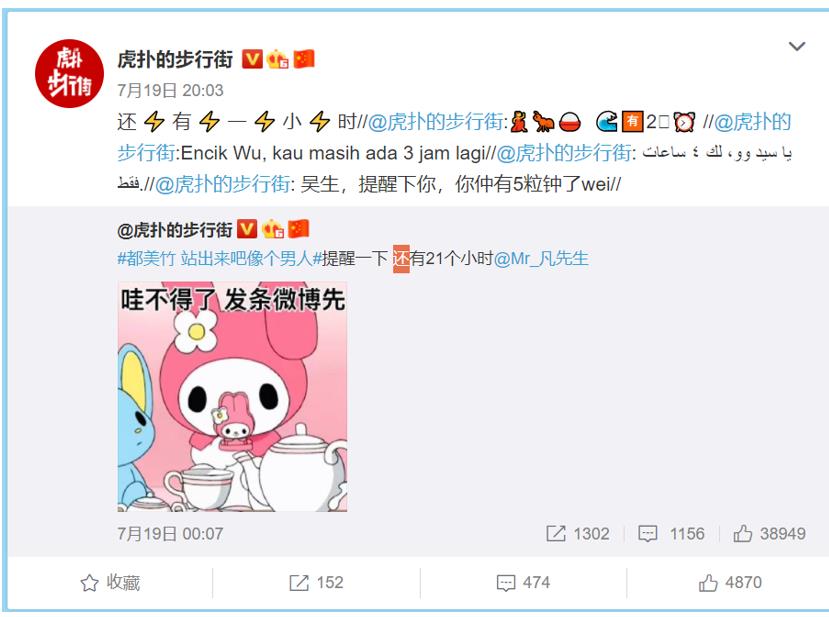
Task: Repost original post showing 1302 shares
Action: pos(578,533)
